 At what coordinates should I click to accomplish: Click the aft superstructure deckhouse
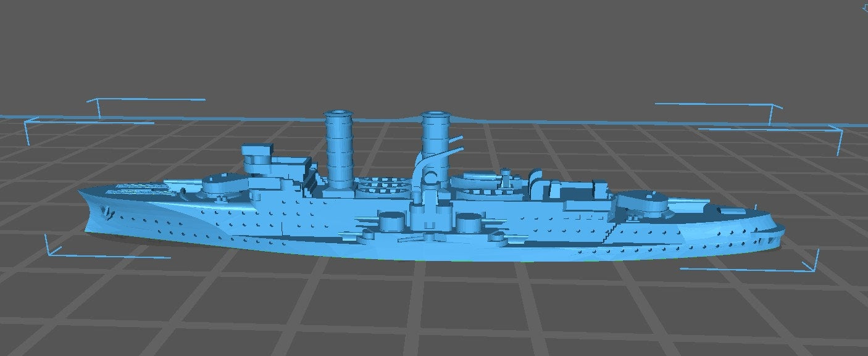click(x=574, y=190)
